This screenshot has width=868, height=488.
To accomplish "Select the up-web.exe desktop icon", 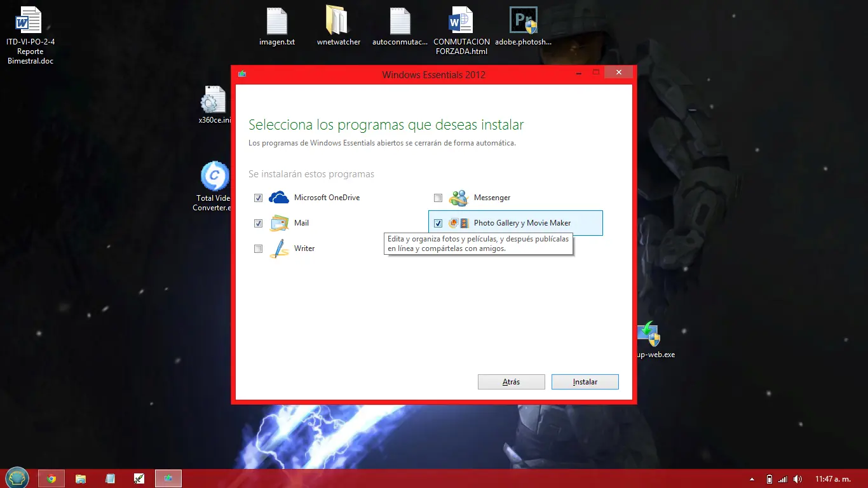I will pyautogui.click(x=654, y=340).
